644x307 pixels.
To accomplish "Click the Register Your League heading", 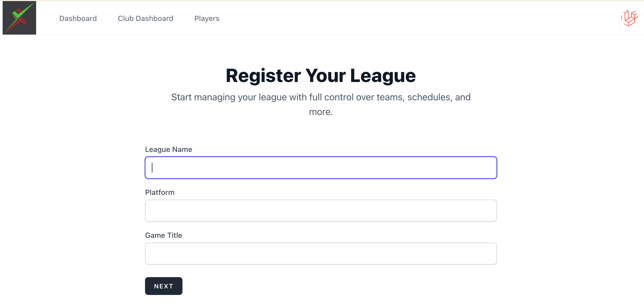I will pyautogui.click(x=321, y=76).
